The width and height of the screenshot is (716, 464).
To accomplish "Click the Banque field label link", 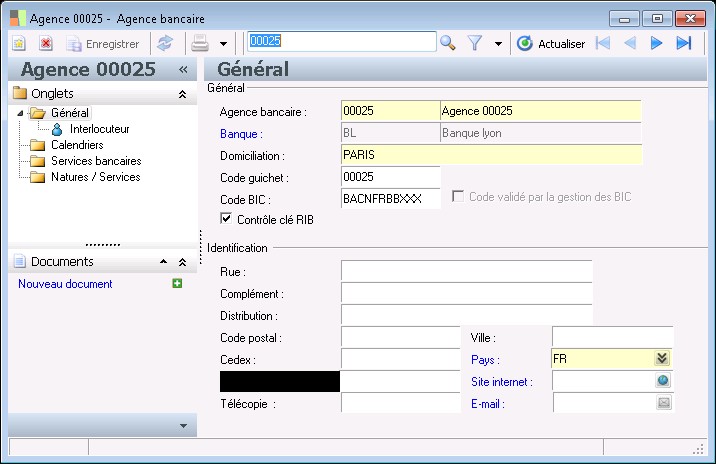I will pyautogui.click(x=241, y=133).
